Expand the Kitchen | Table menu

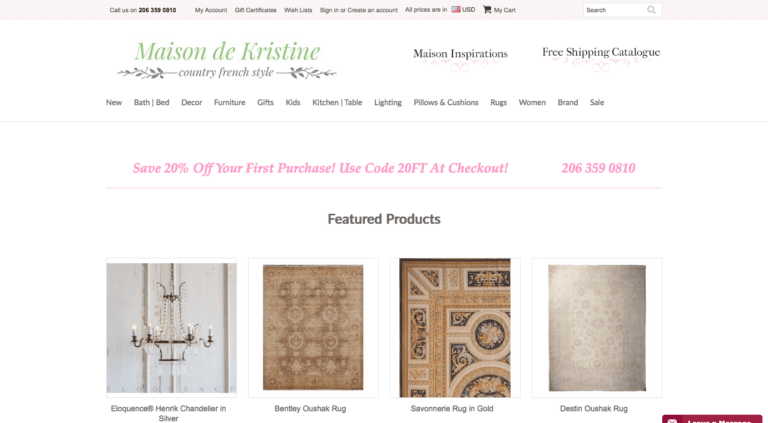tap(337, 102)
